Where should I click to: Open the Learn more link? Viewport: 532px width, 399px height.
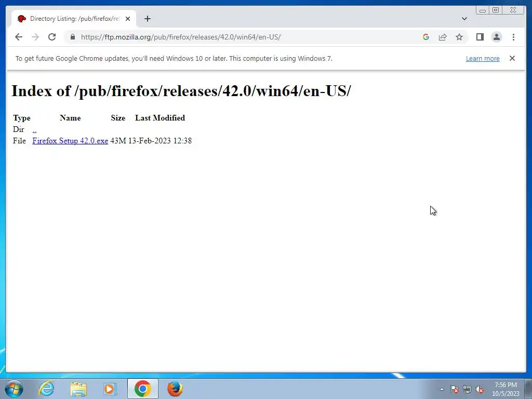tap(483, 58)
